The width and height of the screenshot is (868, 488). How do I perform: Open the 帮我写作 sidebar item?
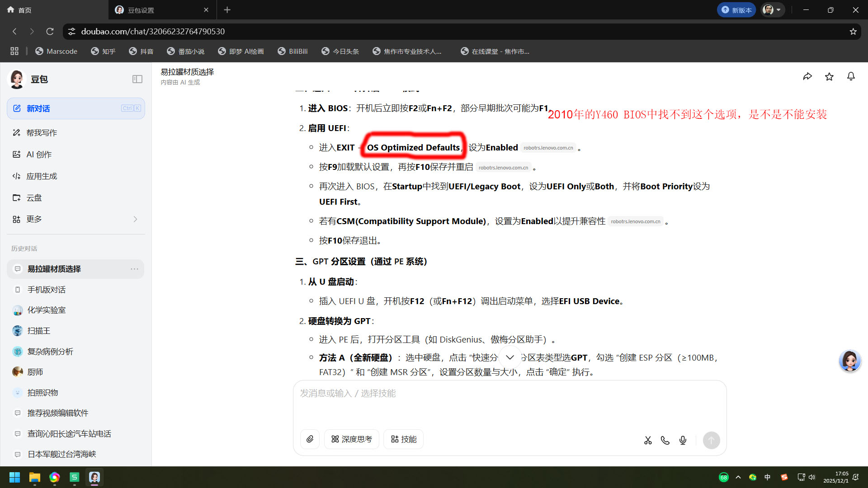[x=42, y=133]
